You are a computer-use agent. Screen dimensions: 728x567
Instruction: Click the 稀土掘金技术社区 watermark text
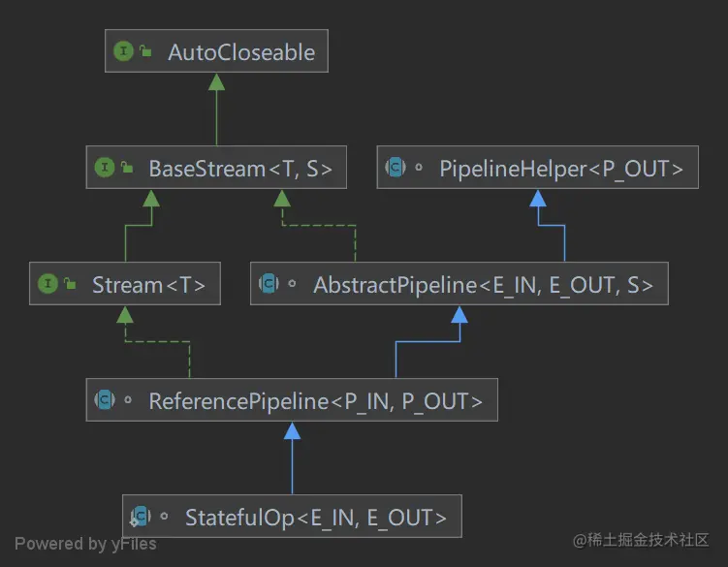[641, 540]
